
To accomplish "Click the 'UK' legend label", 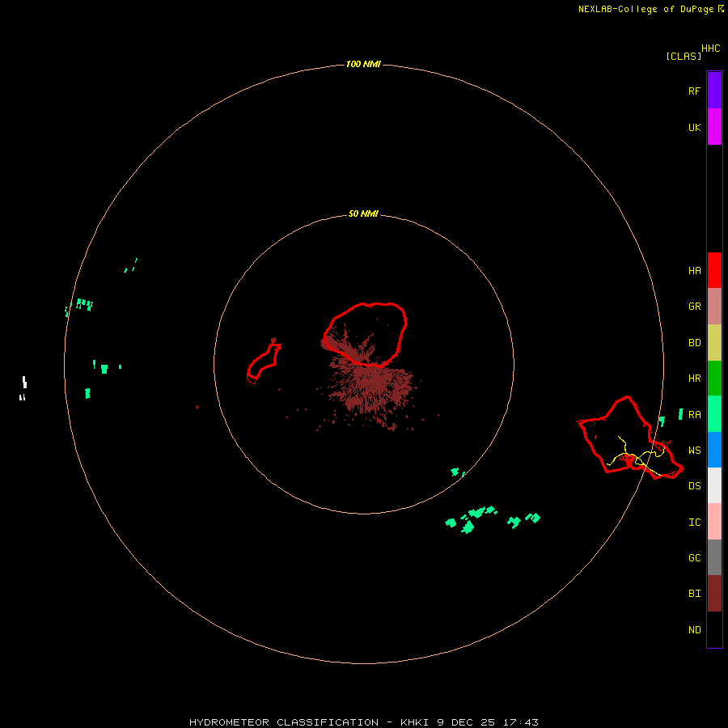I will [695, 127].
